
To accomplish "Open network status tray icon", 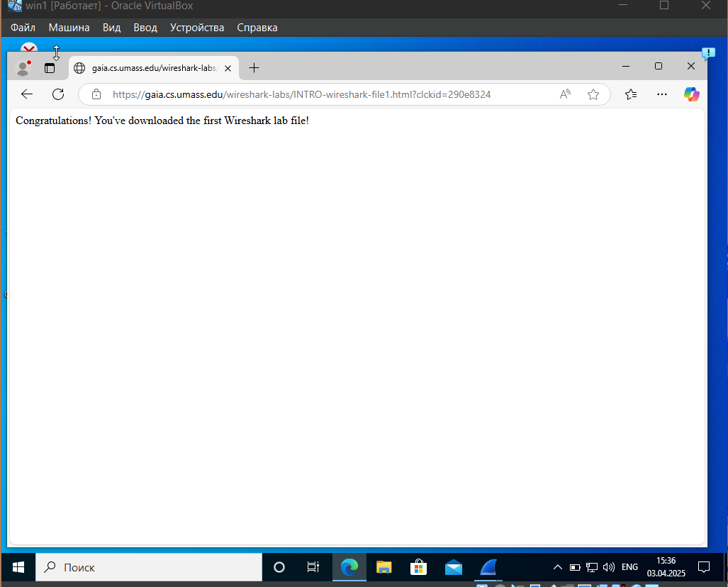I will click(x=591, y=567).
